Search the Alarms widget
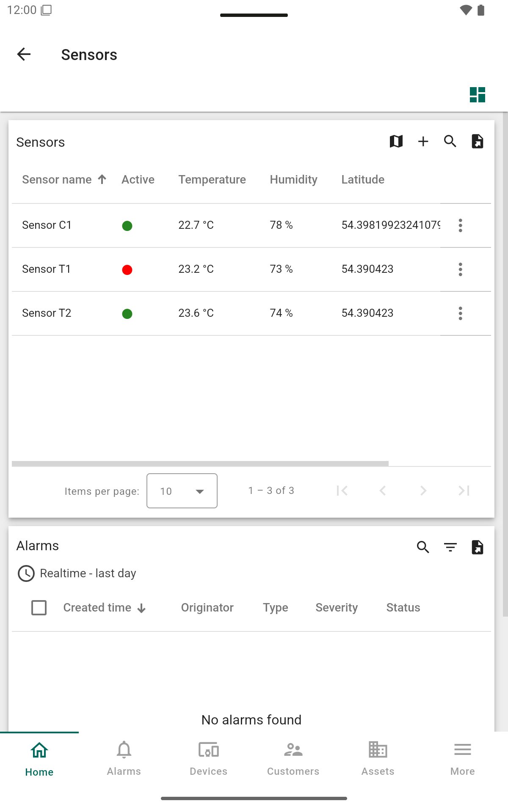508x812 pixels. tap(423, 547)
